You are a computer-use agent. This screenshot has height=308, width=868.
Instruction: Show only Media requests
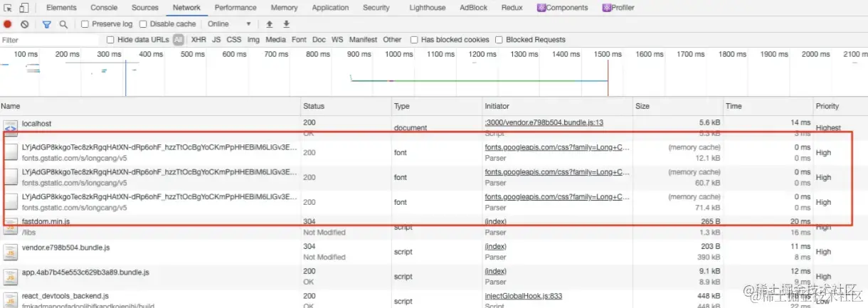[275, 40]
